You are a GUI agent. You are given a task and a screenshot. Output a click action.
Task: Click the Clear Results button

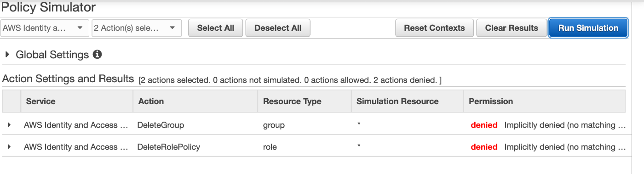point(512,28)
